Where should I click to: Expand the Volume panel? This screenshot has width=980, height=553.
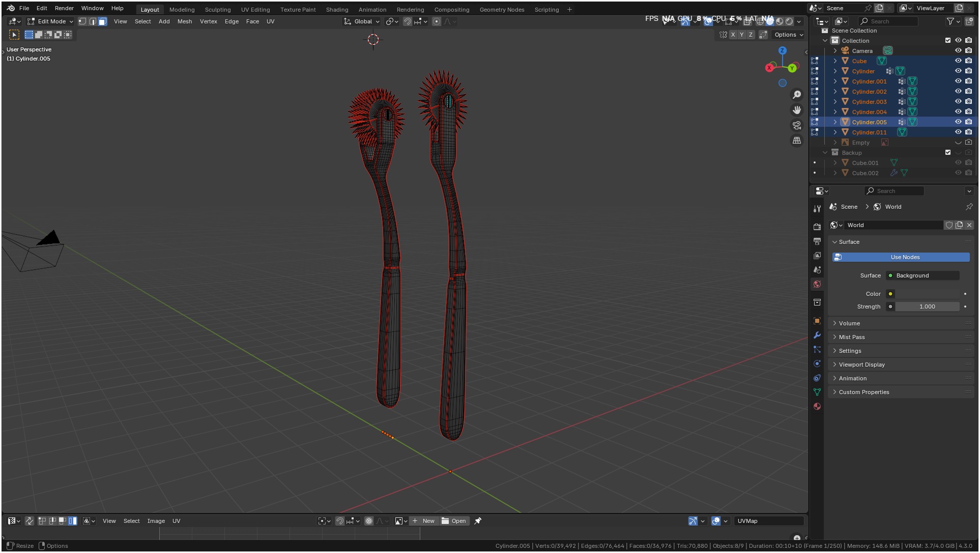pyautogui.click(x=849, y=323)
